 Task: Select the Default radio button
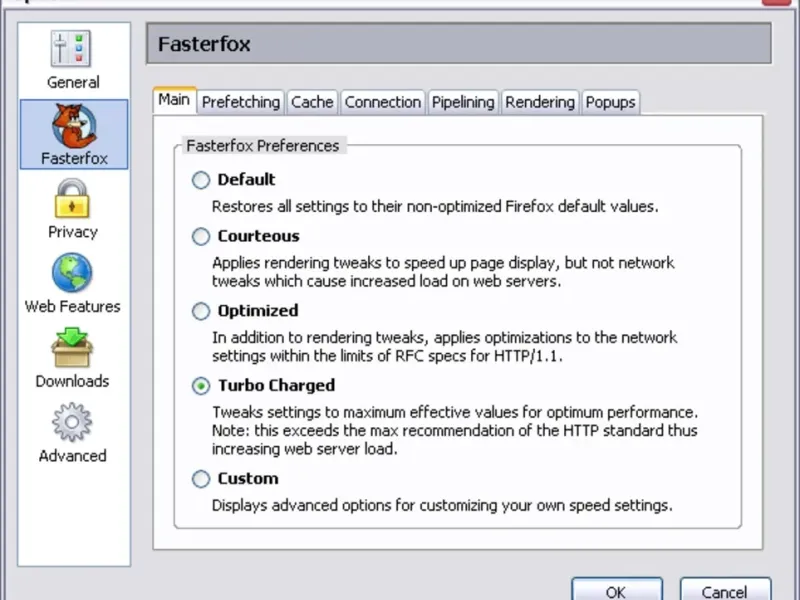point(201,180)
